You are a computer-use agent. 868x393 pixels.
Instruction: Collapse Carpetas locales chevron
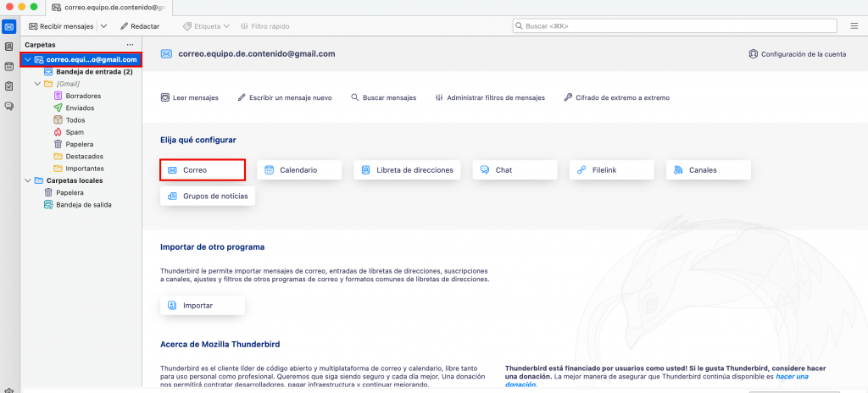click(28, 180)
